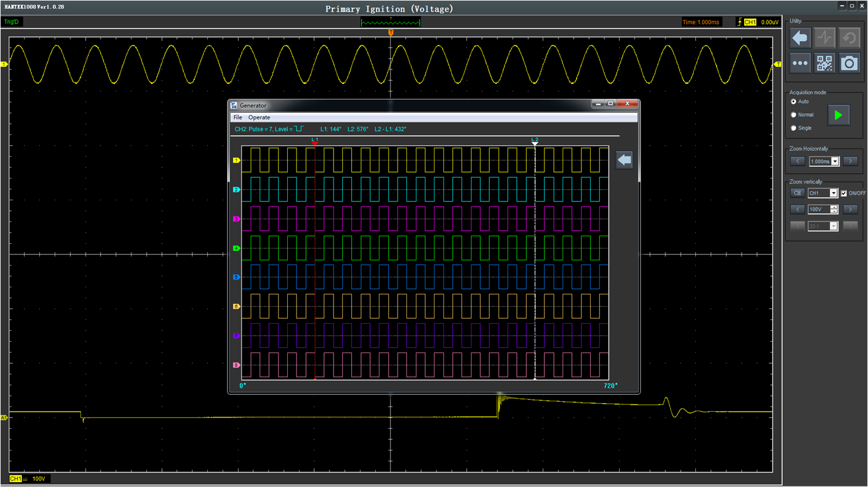Select the Single acquisition mode

click(x=794, y=128)
